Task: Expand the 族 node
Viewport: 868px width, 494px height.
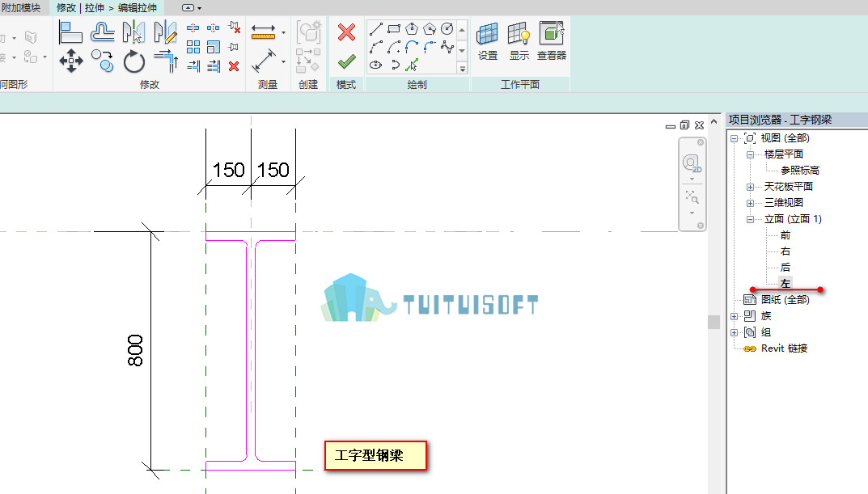Action: 734,316
